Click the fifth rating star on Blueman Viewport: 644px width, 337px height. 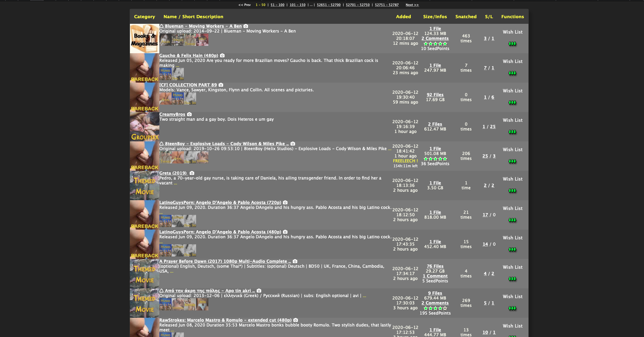click(445, 43)
